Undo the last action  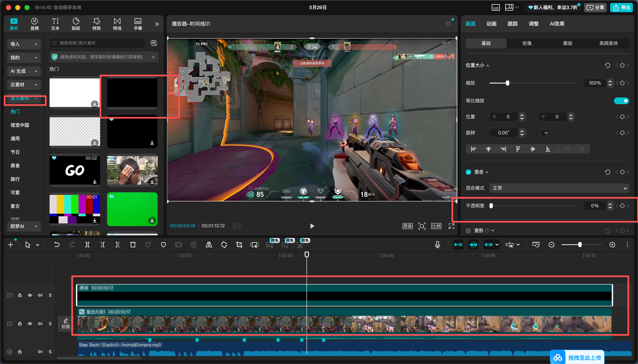point(57,245)
